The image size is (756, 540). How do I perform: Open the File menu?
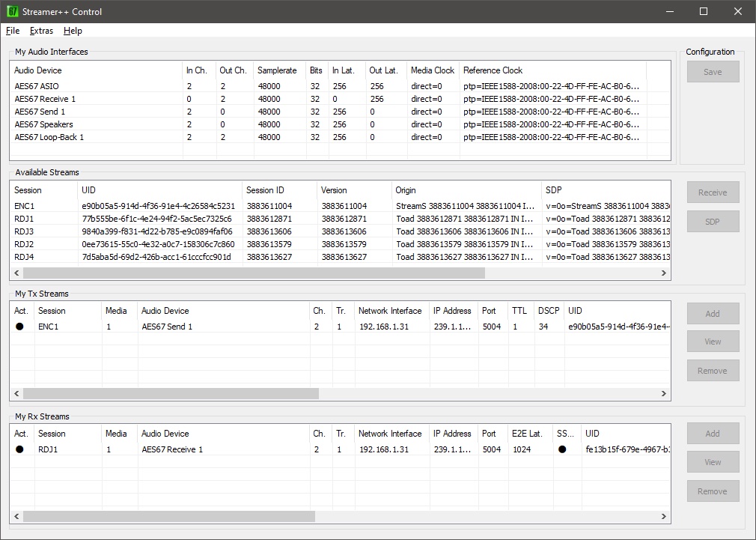click(x=13, y=31)
